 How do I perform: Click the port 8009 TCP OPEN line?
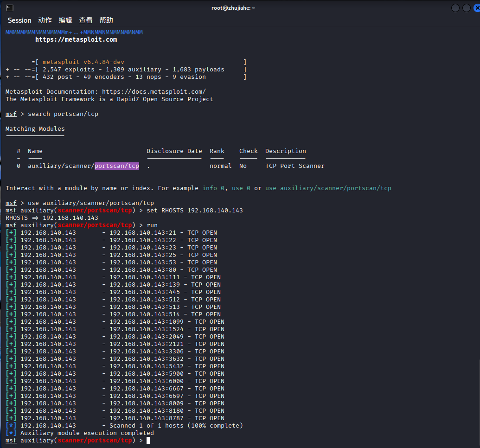click(115, 403)
